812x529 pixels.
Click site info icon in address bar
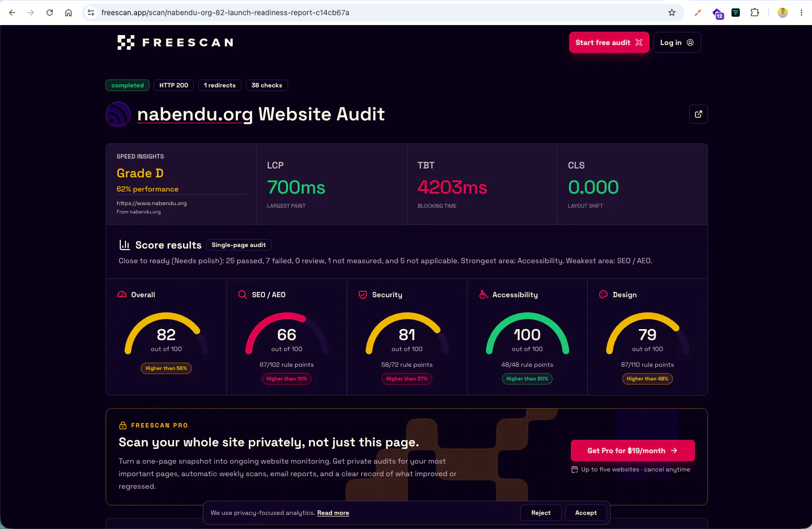(x=91, y=13)
